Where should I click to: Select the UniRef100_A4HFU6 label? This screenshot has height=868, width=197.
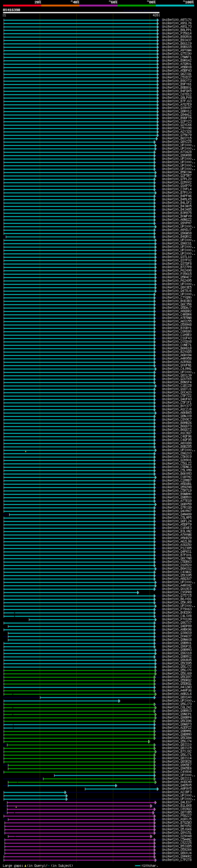[x=176, y=691]
